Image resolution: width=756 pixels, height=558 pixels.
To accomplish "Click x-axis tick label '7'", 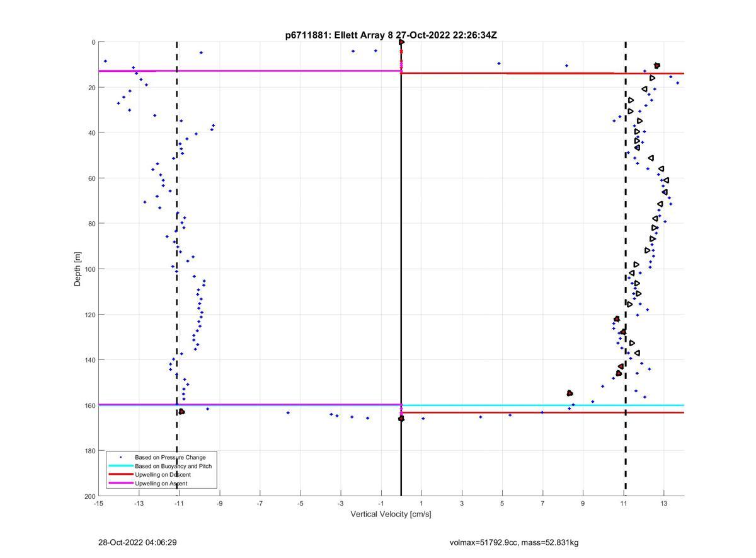I will click(x=542, y=503).
